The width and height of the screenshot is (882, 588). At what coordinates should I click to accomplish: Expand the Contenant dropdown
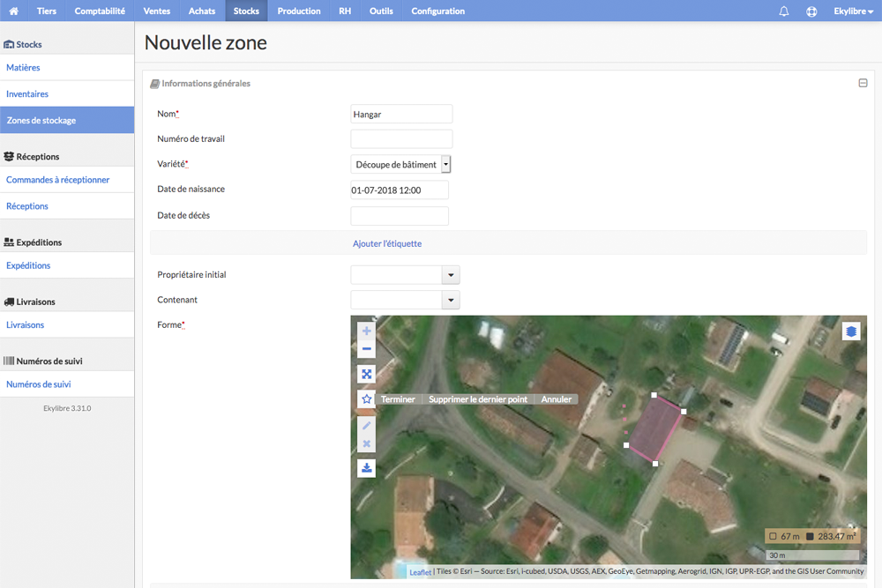click(x=451, y=301)
